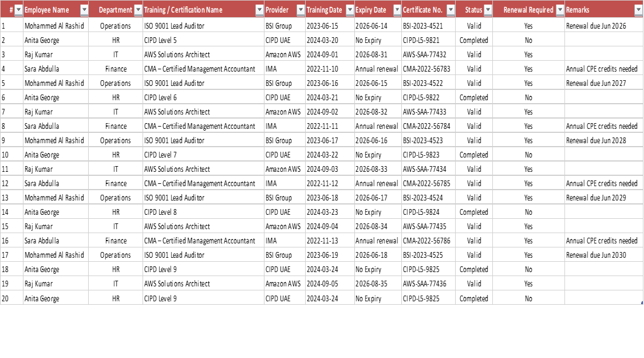The height and width of the screenshot is (358, 644).
Task: Select expiry date '2026-06-15'
Action: [x=378, y=84]
